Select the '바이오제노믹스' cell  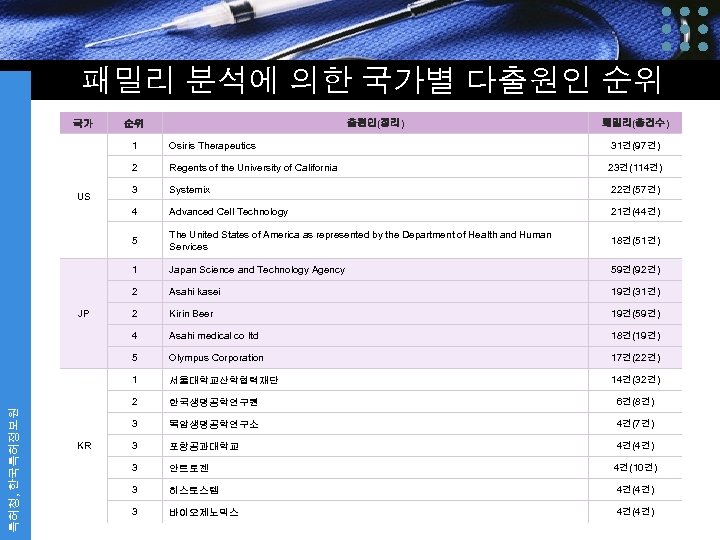(x=375, y=512)
